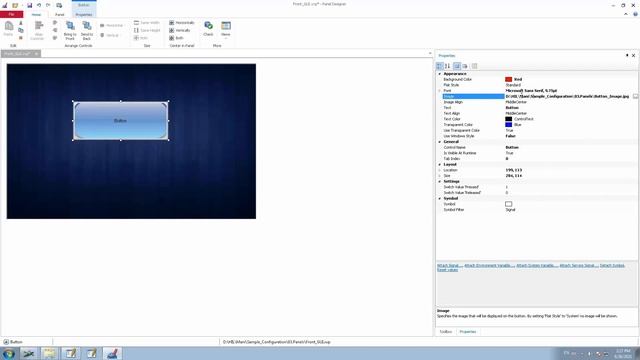This screenshot has height=360, width=640.
Task: Click the Attach System Variable link
Action: pos(537,266)
